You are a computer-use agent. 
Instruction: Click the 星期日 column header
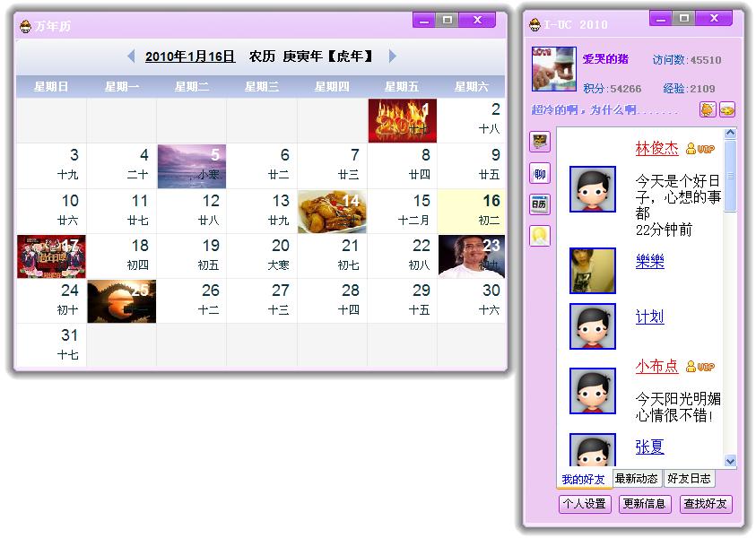coord(51,87)
